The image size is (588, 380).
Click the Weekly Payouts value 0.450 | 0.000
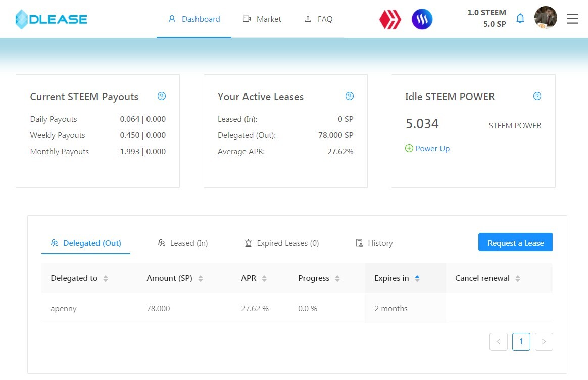click(143, 135)
